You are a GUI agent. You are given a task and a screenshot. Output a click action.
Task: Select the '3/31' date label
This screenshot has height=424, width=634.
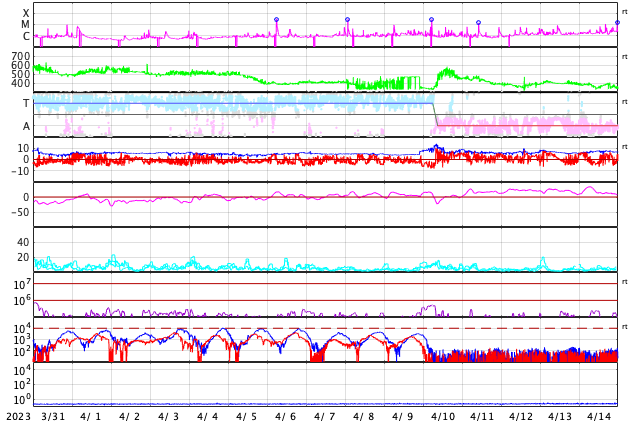tap(53, 416)
